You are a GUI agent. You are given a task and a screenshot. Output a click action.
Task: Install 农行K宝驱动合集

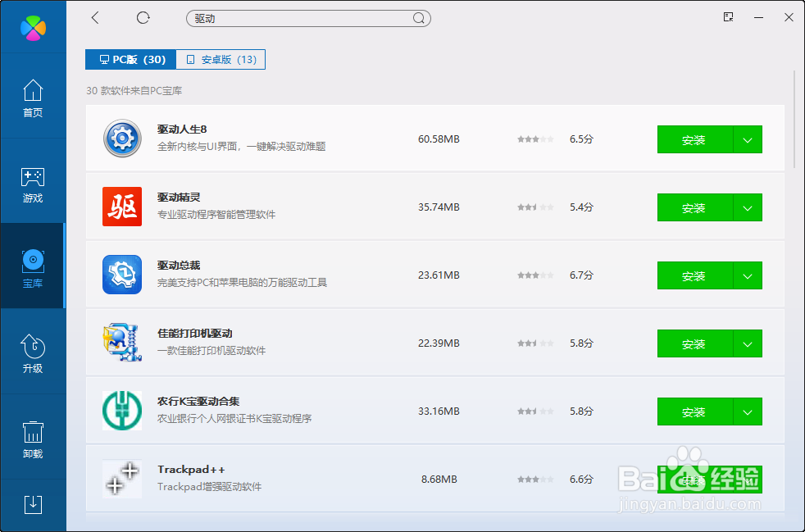tap(695, 412)
